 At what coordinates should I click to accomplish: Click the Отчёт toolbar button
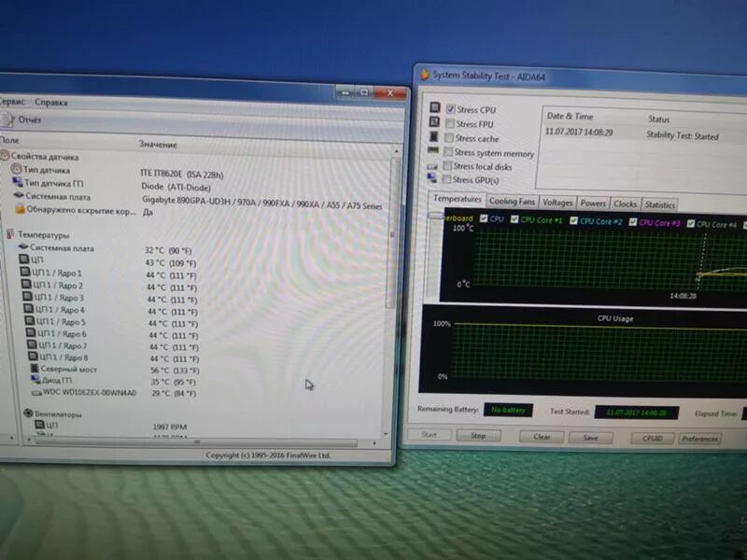click(21, 119)
